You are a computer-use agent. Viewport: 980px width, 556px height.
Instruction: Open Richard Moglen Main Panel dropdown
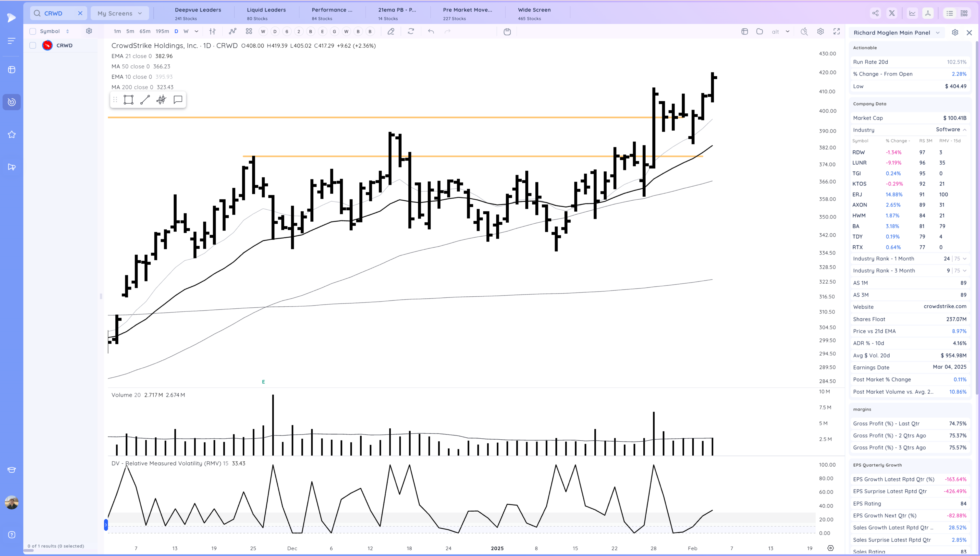[x=896, y=33]
